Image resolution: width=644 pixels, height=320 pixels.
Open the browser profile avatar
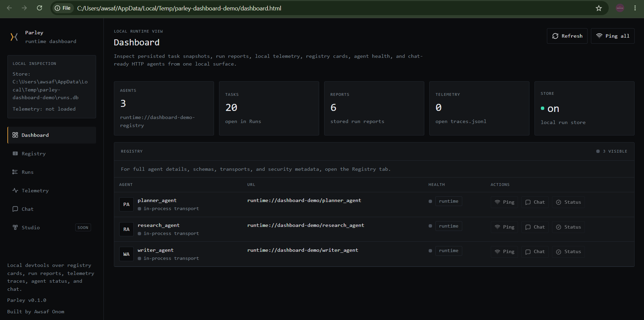pyautogui.click(x=620, y=8)
